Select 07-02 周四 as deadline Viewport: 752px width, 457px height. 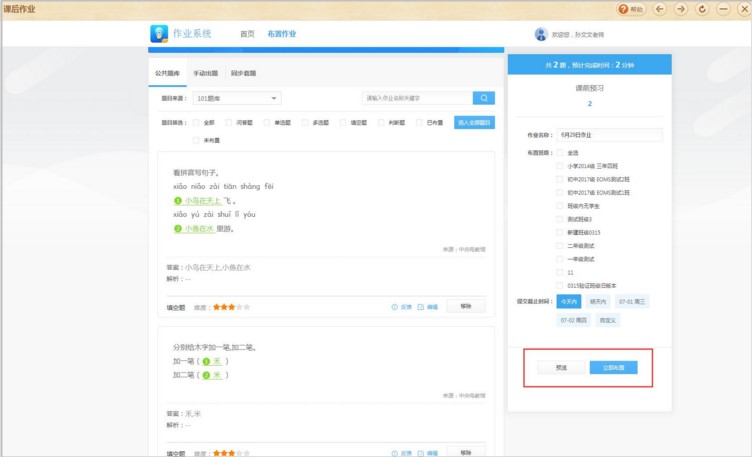574,320
